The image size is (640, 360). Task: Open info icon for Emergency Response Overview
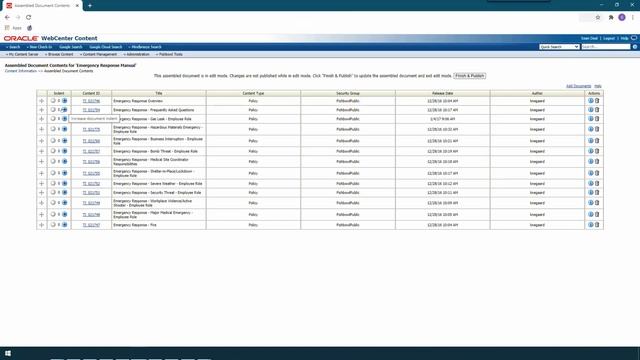(x=591, y=101)
